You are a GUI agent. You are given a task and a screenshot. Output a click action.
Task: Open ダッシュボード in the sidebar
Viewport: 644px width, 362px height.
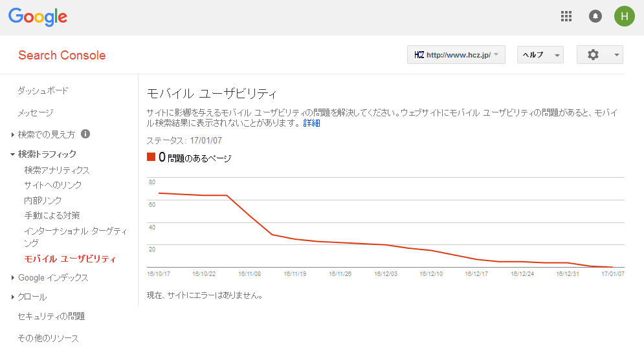43,90
